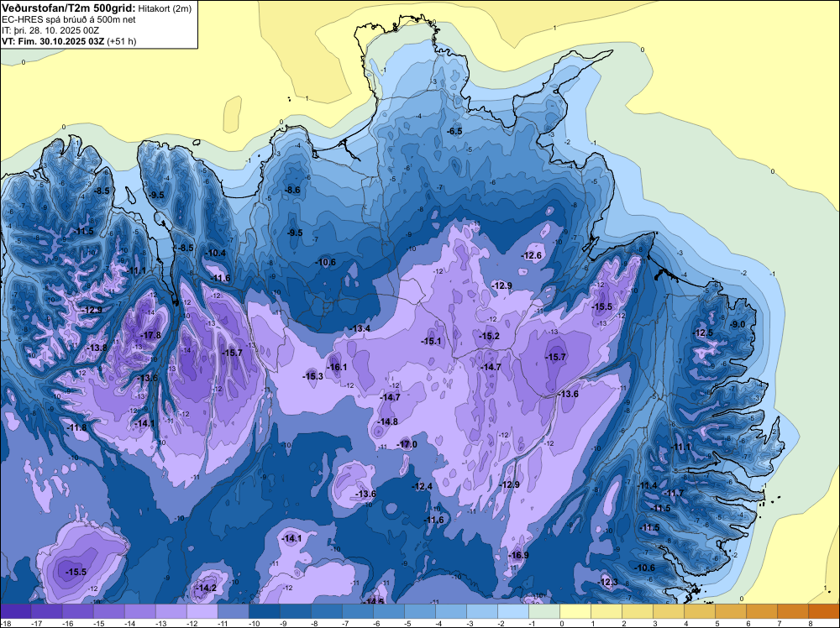Click the -15.1 temperature value

pos(431,341)
